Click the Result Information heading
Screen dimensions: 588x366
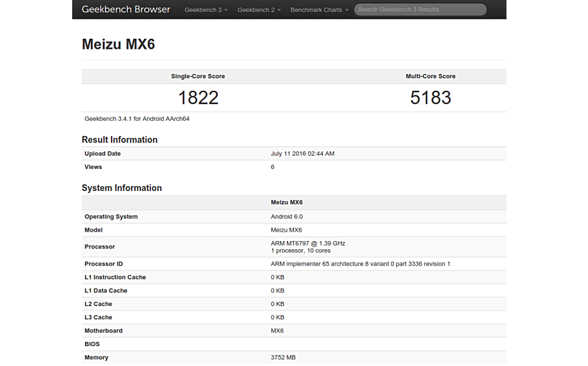click(120, 140)
